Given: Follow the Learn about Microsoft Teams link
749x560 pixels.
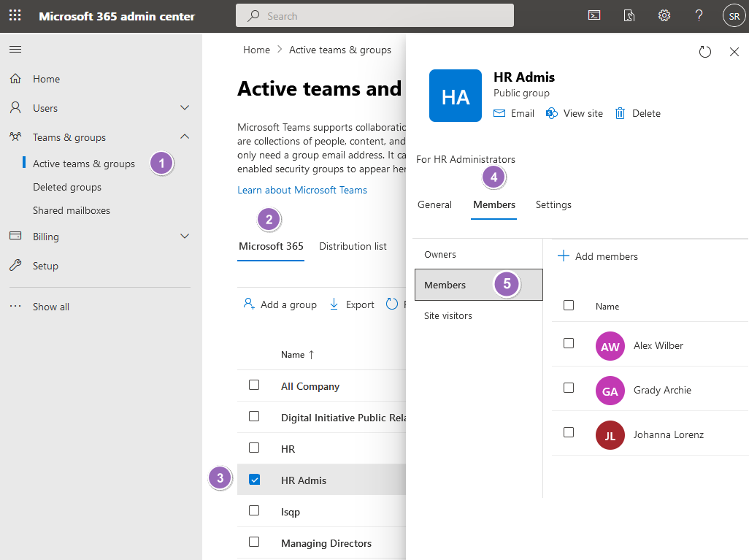Looking at the screenshot, I should [x=302, y=190].
